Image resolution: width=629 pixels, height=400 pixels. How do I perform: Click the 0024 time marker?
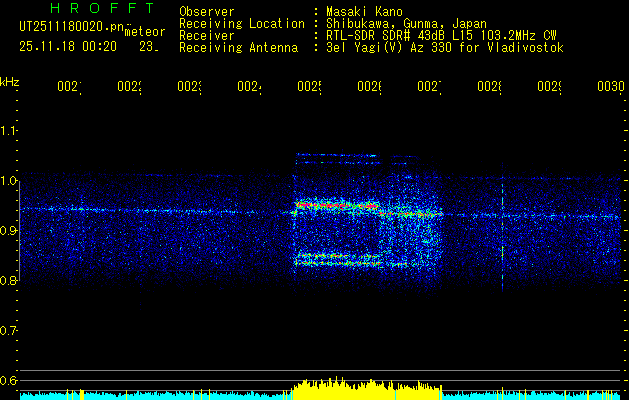pos(250,86)
